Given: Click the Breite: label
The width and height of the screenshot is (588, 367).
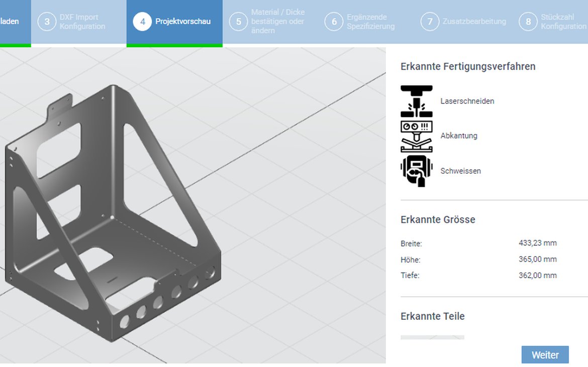Looking at the screenshot, I should pyautogui.click(x=412, y=244).
